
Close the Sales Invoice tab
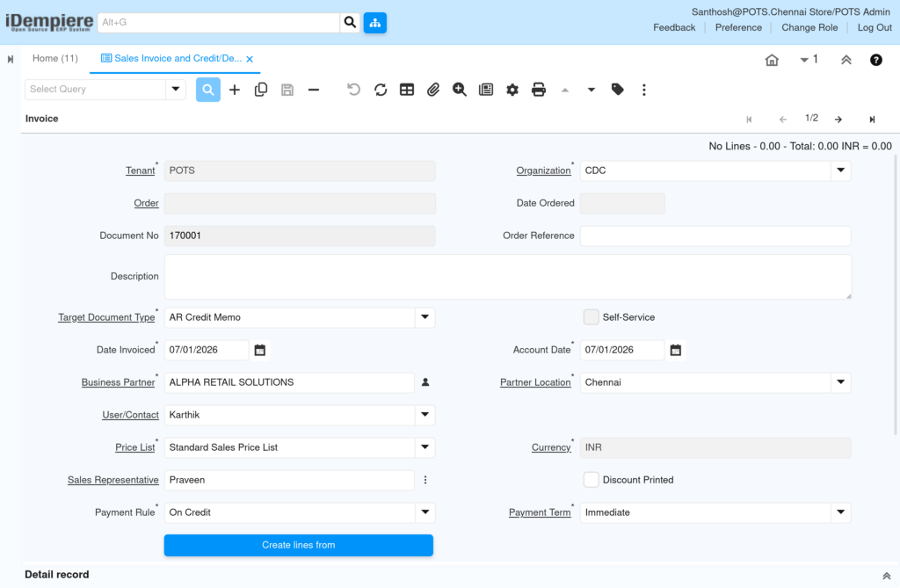coord(250,59)
